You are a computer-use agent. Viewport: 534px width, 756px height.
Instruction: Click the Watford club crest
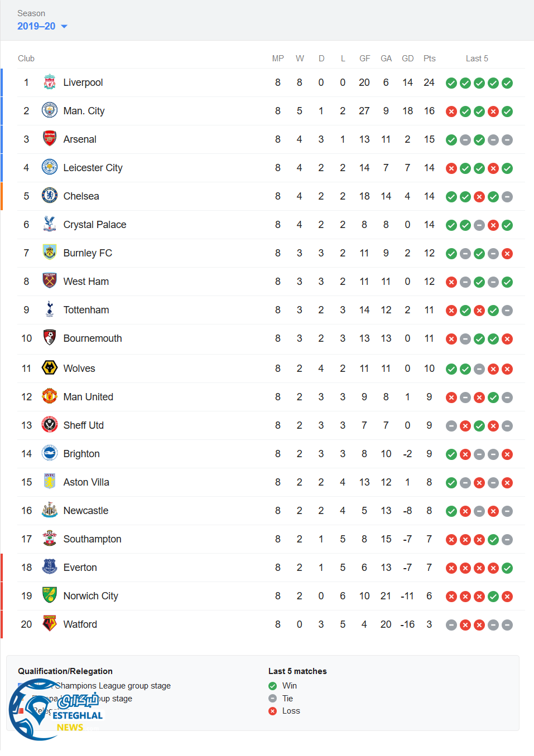click(50, 624)
